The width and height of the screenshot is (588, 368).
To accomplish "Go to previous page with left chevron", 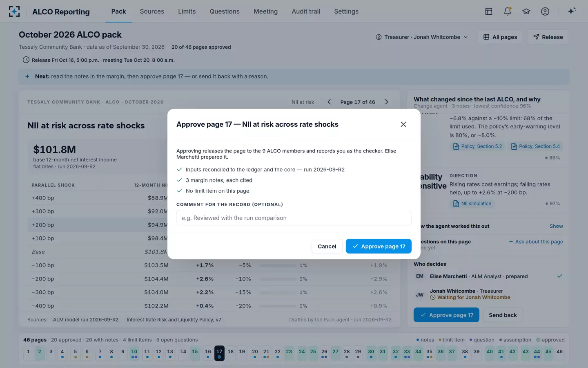I will pos(329,102).
